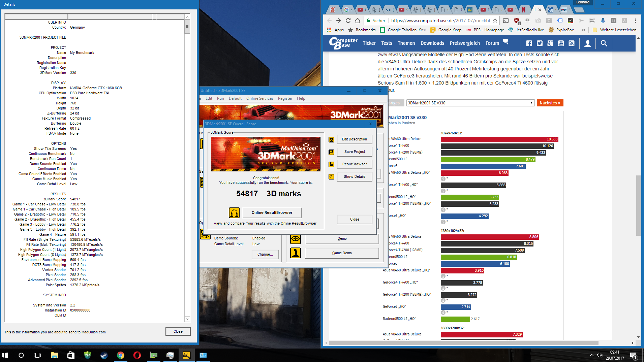Click the system volume icon
The width and height of the screenshot is (644, 362).
(600, 355)
